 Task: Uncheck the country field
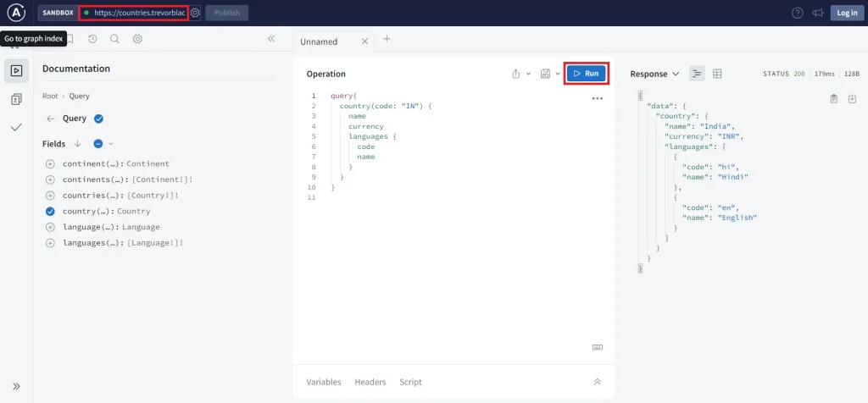[x=50, y=211]
